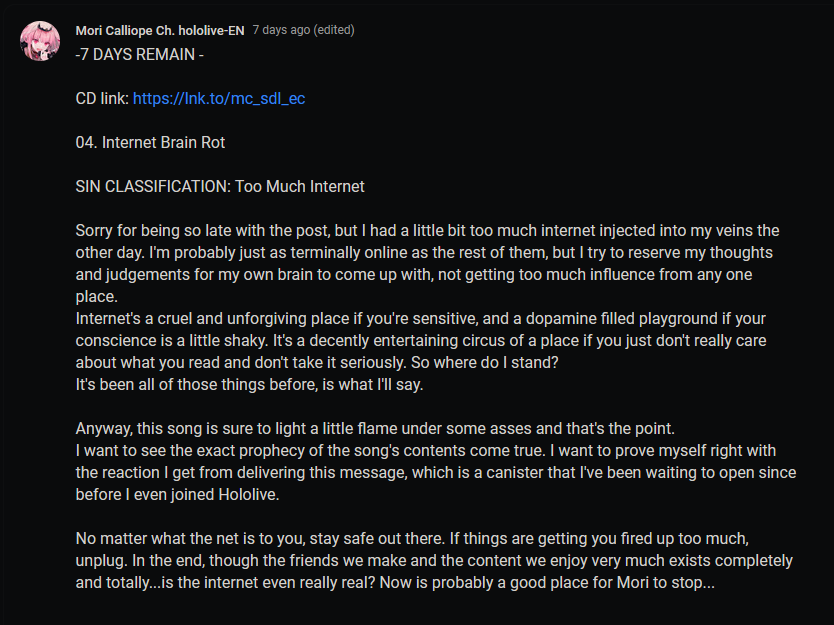The height and width of the screenshot is (625, 834).
Task: Click the line starting 'Anyway, this song is sure'
Action: point(375,428)
